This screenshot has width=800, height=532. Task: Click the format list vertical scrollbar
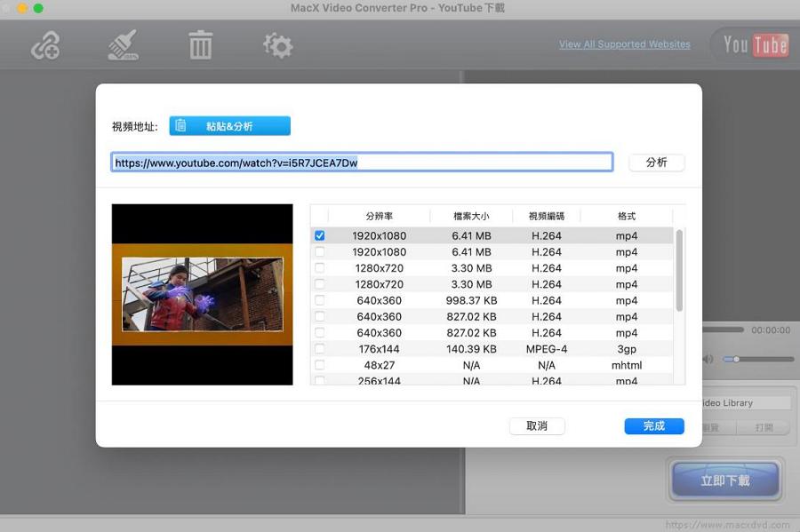click(x=679, y=270)
